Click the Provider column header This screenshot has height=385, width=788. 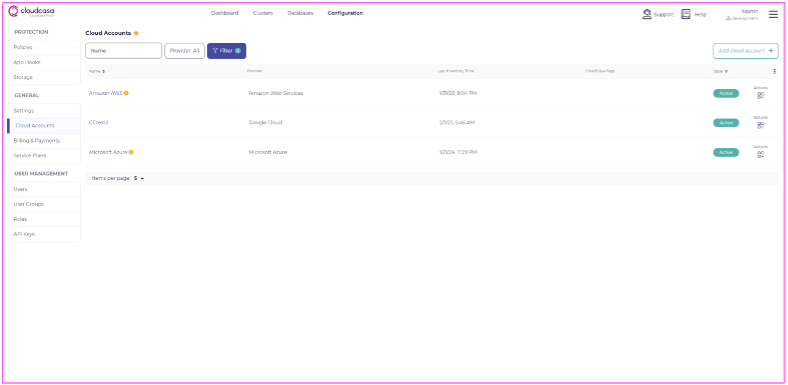tap(255, 71)
